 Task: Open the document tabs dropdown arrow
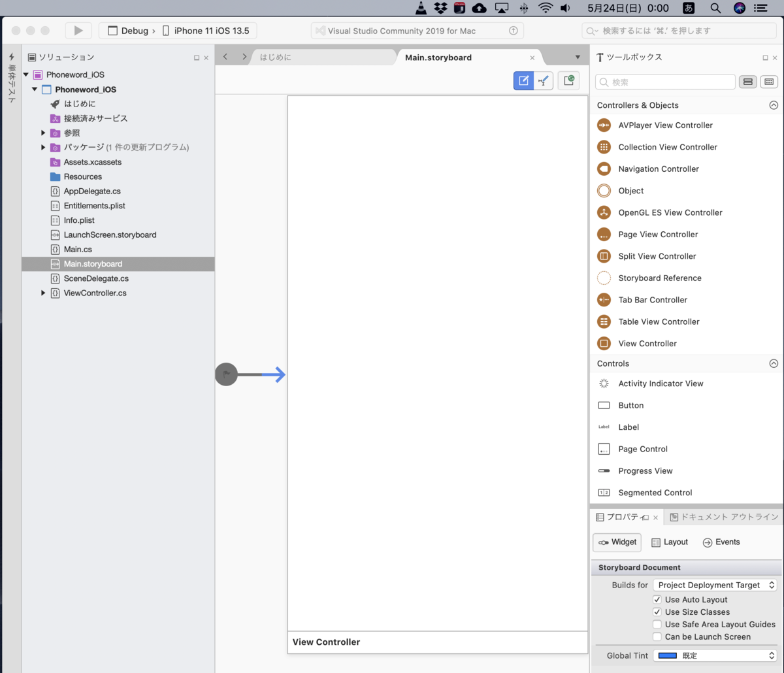(578, 57)
